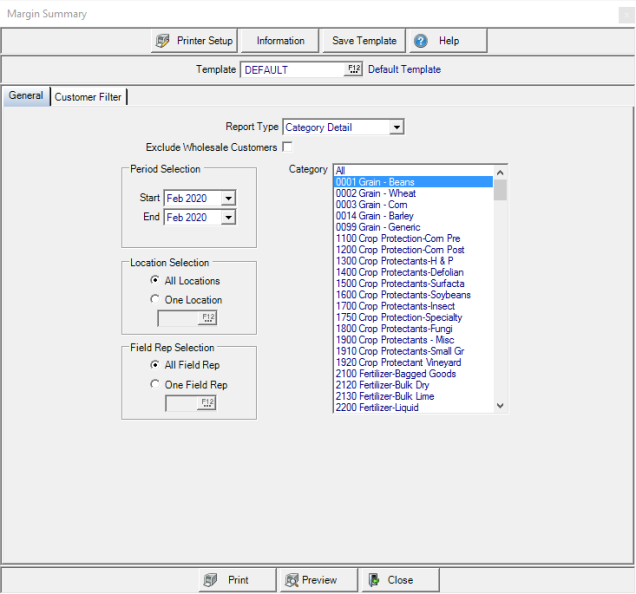The image size is (636, 594).
Task: Select 2120 Fertilizer-Bulk Dry
Action: click(413, 385)
